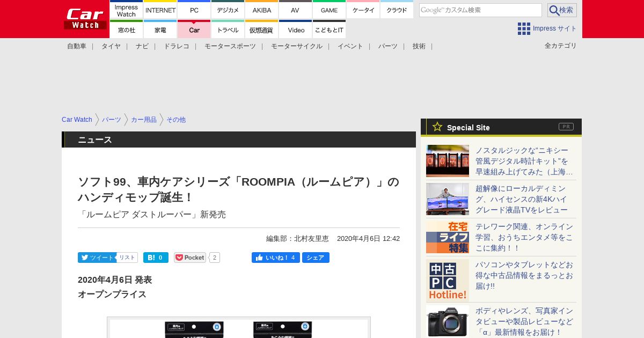
Task: Open the タイヤ category menu
Action: click(111, 46)
